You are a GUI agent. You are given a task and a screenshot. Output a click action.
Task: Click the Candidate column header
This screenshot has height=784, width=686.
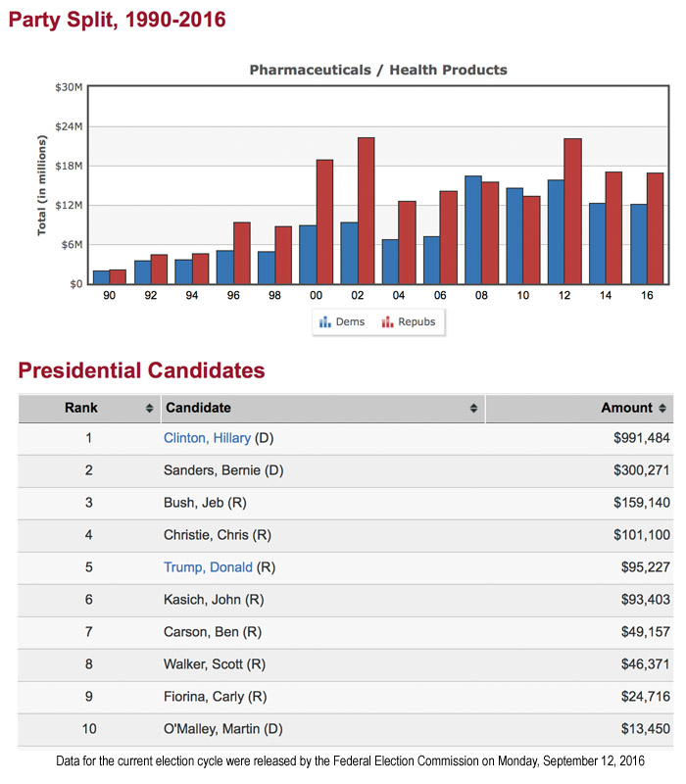(x=199, y=408)
